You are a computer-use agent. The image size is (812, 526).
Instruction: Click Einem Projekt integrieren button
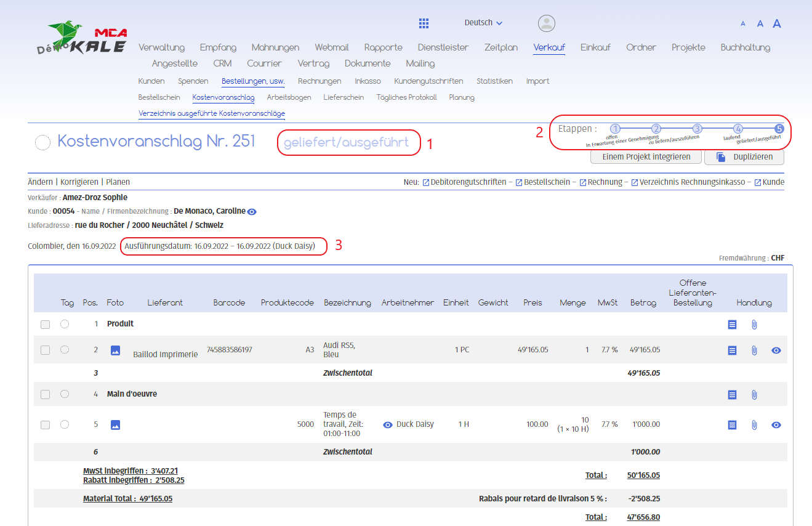point(646,157)
